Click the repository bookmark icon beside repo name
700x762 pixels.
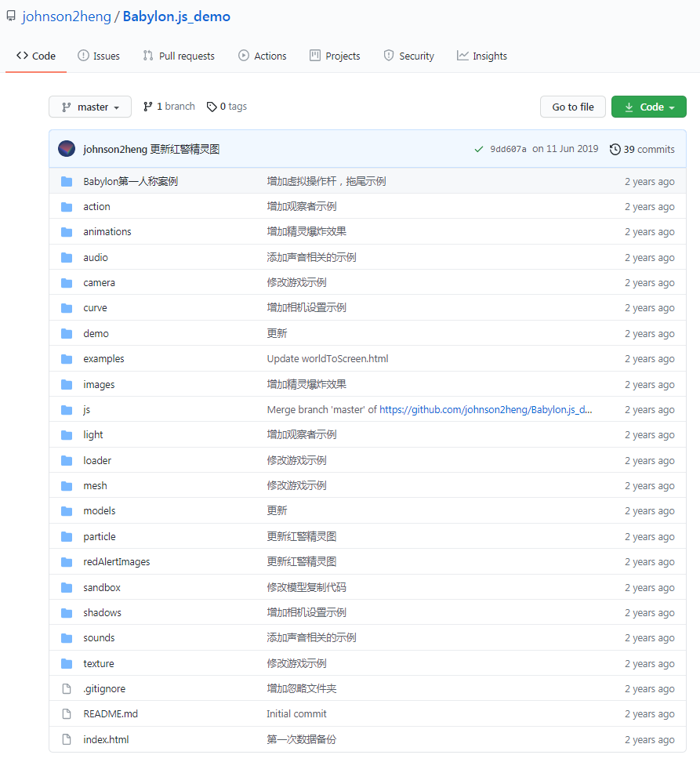click(x=10, y=16)
